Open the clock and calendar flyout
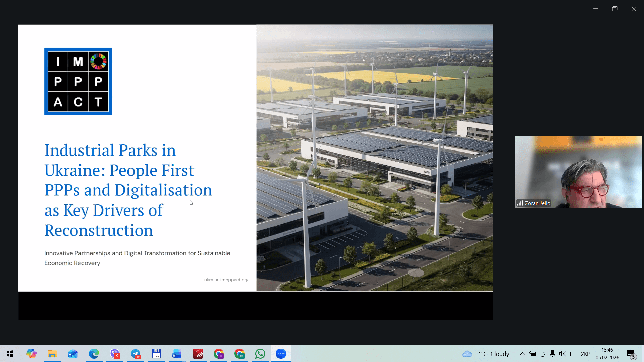The height and width of the screenshot is (362, 644). 607,354
